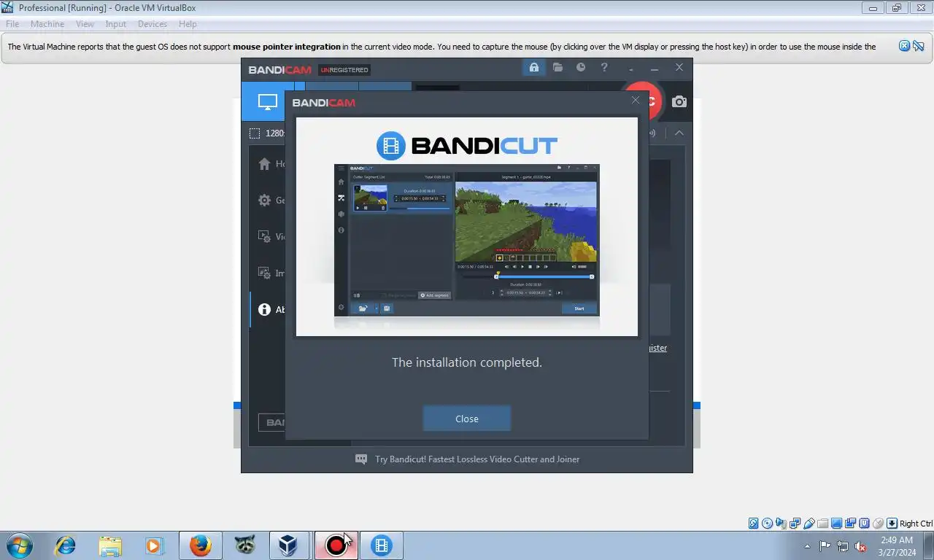The image size is (934, 560).
Task: Click the dashed rectangle area selection icon
Action: [x=255, y=133]
